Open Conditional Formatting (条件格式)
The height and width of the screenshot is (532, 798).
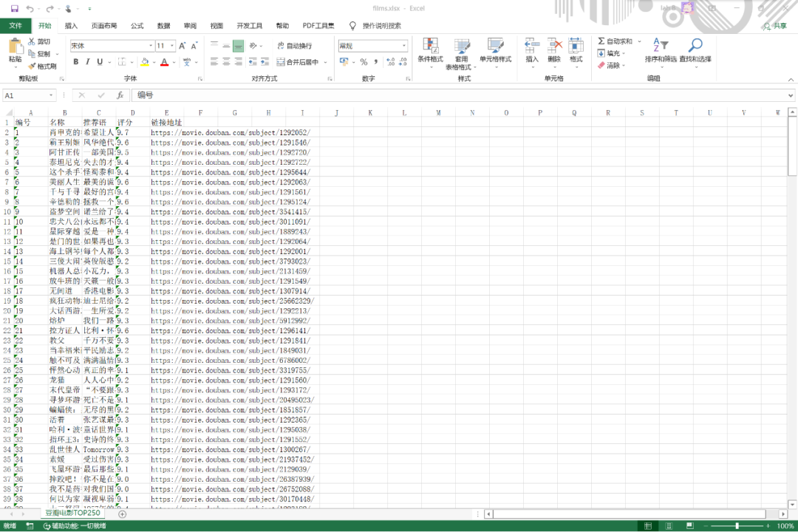tap(430, 53)
